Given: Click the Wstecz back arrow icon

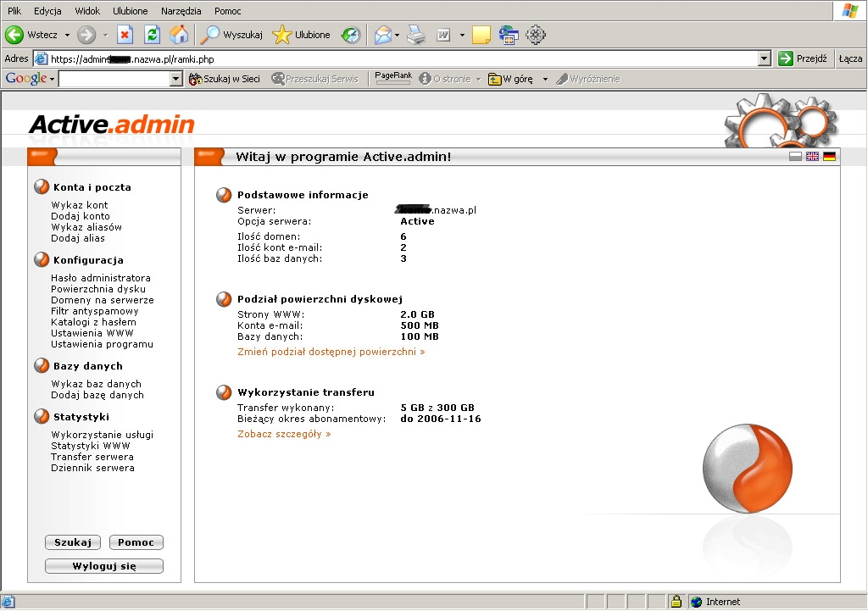Looking at the screenshot, I should [14, 35].
